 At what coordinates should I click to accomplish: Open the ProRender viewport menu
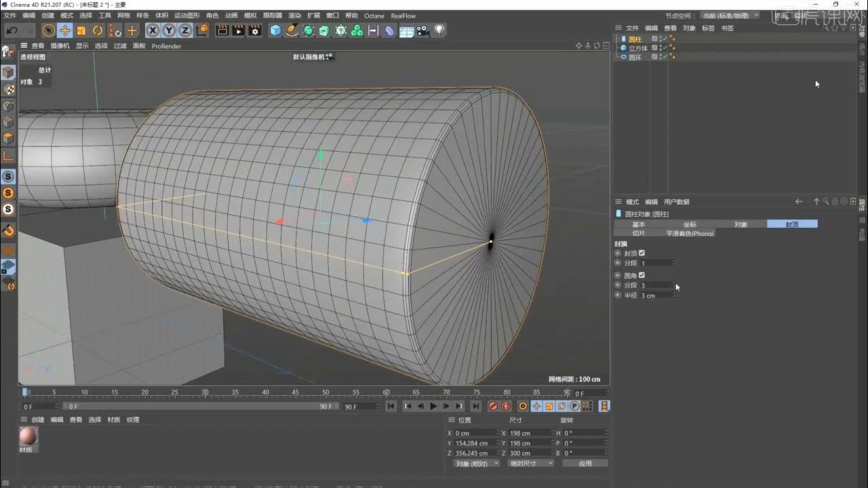[166, 45]
